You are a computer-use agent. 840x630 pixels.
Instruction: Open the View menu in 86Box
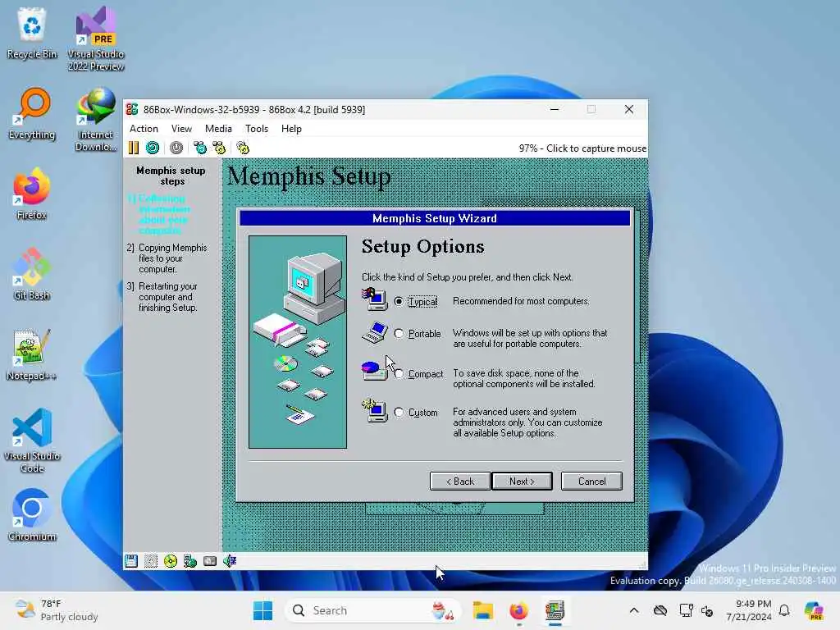pyautogui.click(x=181, y=129)
